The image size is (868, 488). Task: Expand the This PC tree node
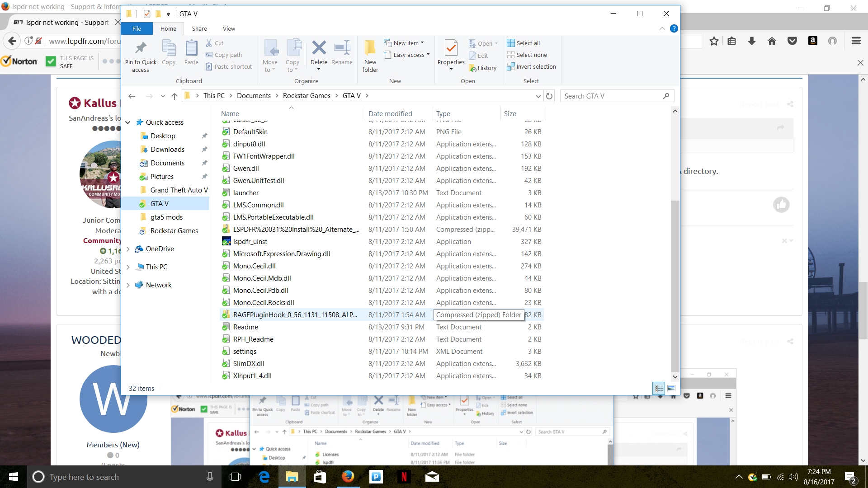(x=128, y=267)
